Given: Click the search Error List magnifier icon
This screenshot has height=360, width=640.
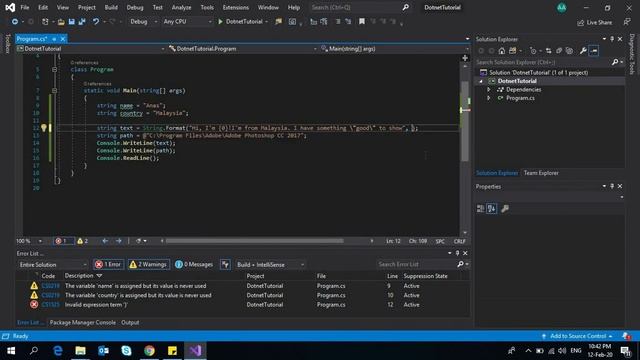Looking at the screenshot, I should click(x=460, y=264).
